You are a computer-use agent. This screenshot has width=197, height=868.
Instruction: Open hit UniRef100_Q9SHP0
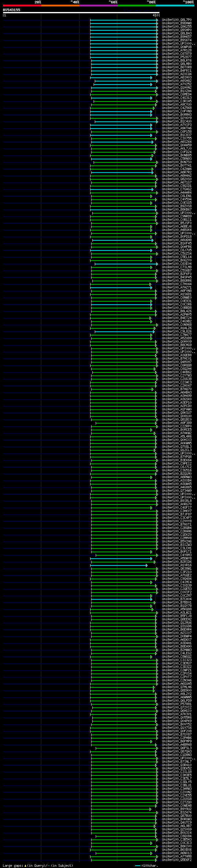click(x=177, y=30)
